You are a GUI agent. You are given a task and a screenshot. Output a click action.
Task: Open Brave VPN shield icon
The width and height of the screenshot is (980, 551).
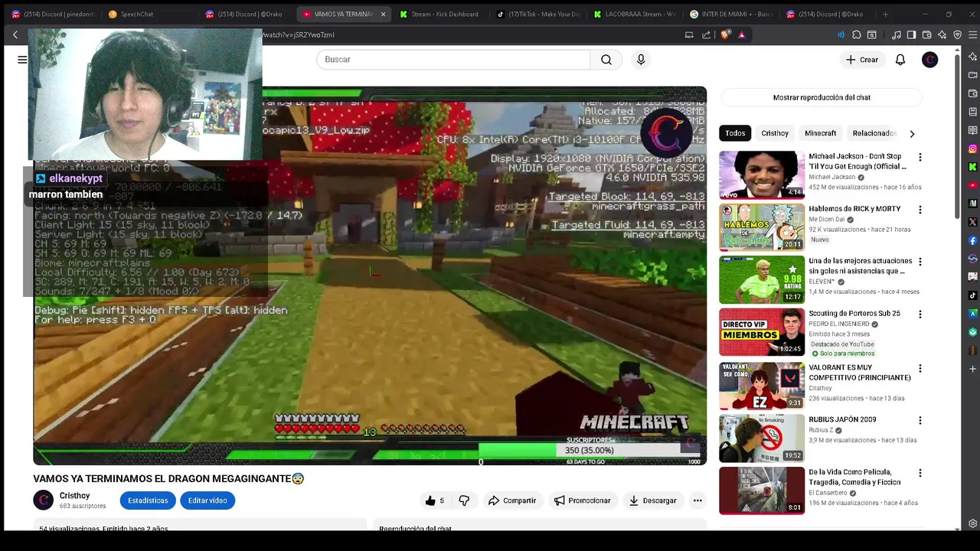point(958,34)
